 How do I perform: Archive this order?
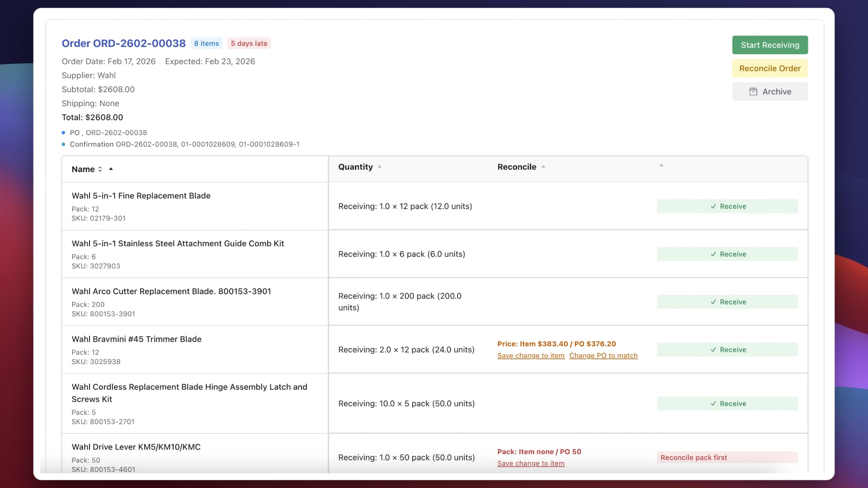pyautogui.click(x=770, y=92)
